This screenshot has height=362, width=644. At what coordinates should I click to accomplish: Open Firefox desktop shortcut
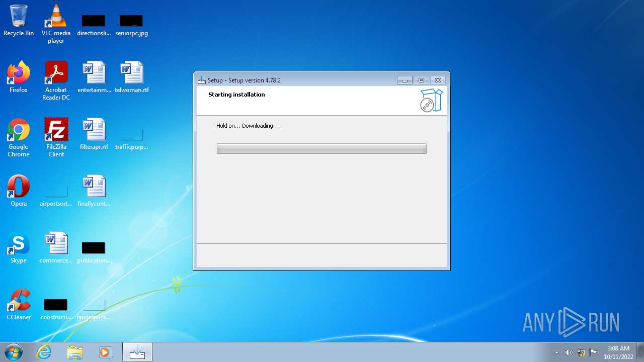coord(19,77)
